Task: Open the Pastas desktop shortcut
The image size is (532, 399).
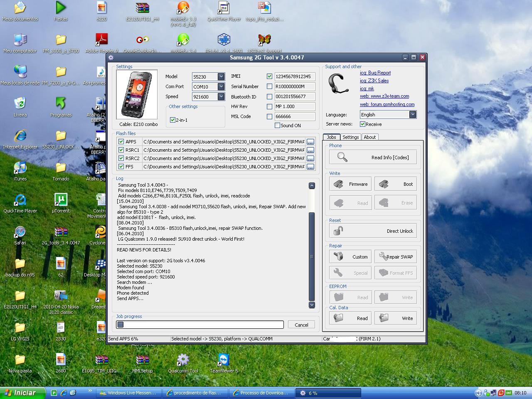Action: [61, 11]
